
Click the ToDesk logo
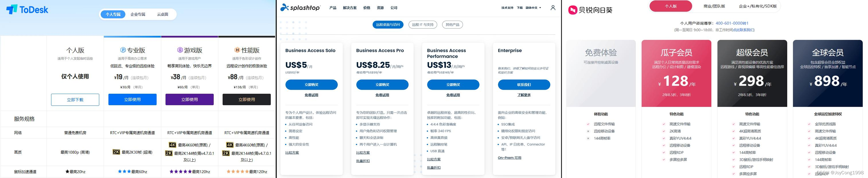(27, 9)
